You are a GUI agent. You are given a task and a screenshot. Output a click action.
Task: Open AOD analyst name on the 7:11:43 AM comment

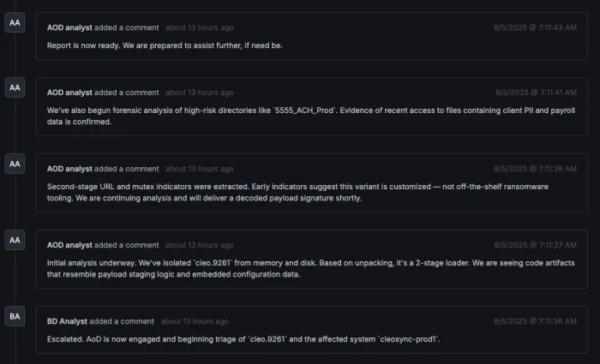pyautogui.click(x=69, y=27)
